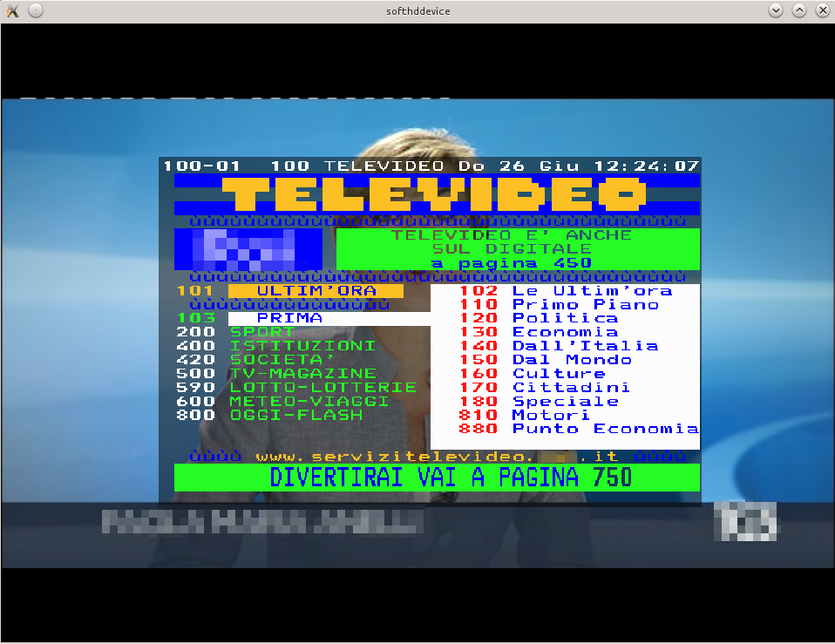Click 'TELEVIDEO E' ANCHE' green banner text

512,235
